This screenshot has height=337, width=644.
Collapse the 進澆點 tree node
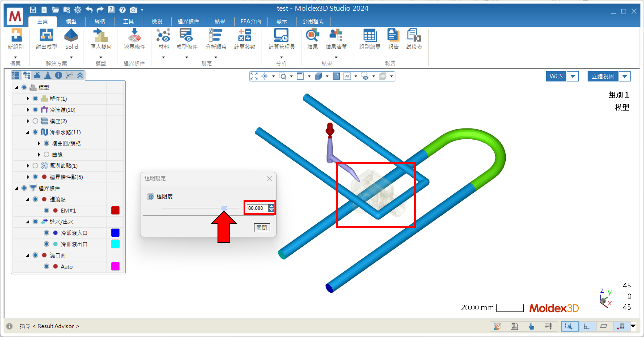[27, 199]
